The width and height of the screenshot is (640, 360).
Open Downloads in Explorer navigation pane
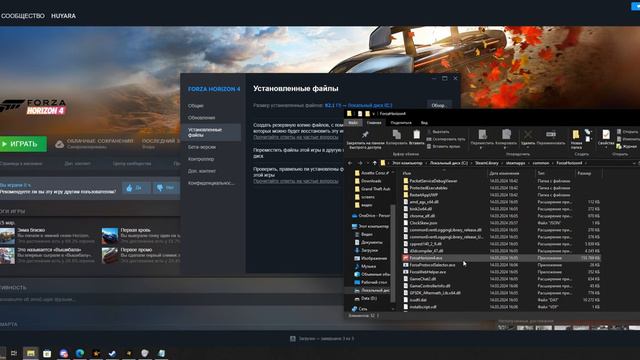point(371,181)
